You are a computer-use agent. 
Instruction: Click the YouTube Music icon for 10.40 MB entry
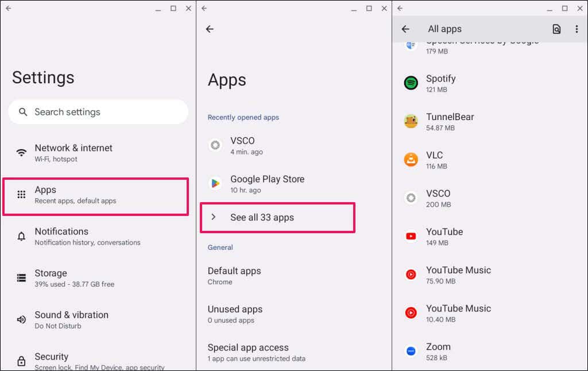point(411,312)
